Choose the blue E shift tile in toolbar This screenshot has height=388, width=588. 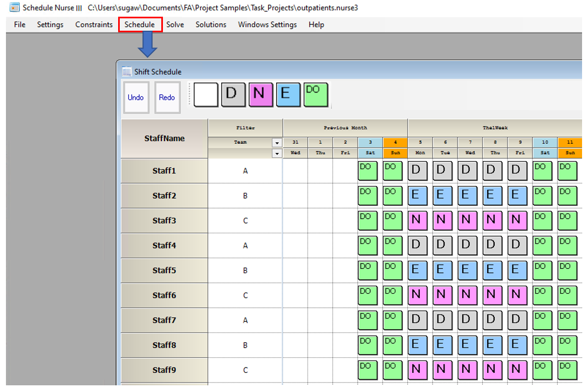point(289,95)
